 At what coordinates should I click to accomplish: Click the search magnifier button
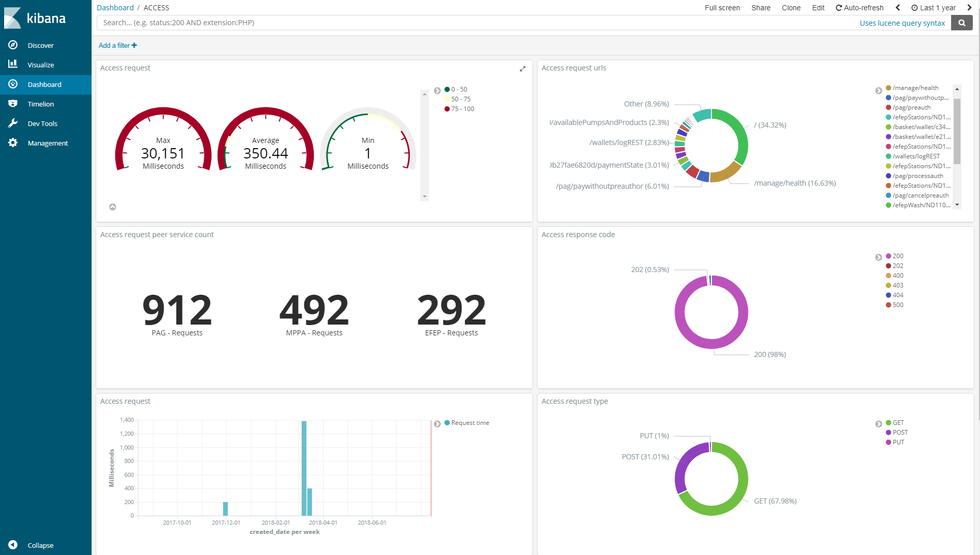click(961, 23)
